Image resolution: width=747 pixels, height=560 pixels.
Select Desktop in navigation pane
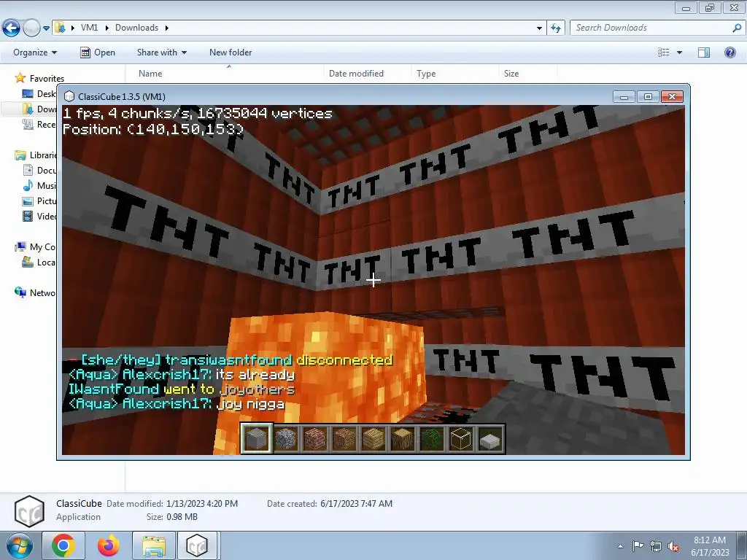click(39, 94)
